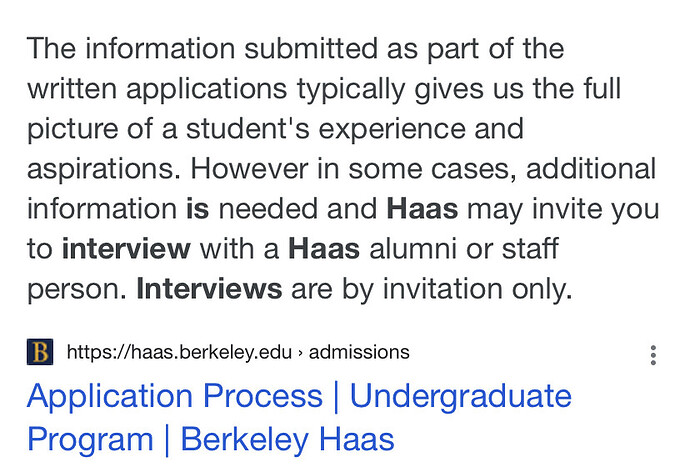This screenshot has width=690, height=466.
Task: Click bold Haas before may invite you
Action: tap(422, 209)
